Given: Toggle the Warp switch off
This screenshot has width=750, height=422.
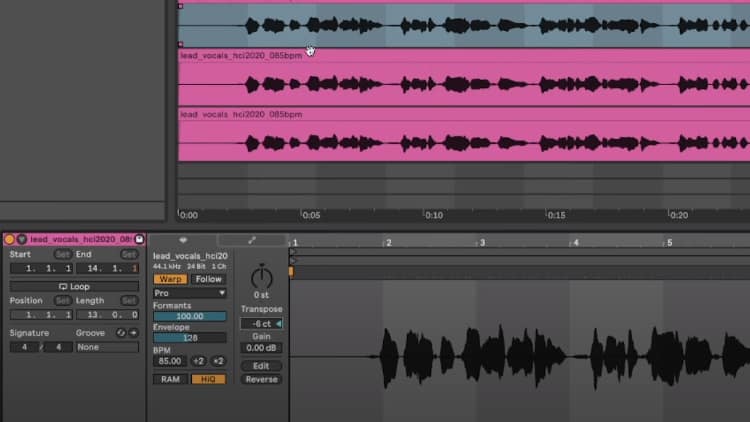Looking at the screenshot, I should point(168,279).
